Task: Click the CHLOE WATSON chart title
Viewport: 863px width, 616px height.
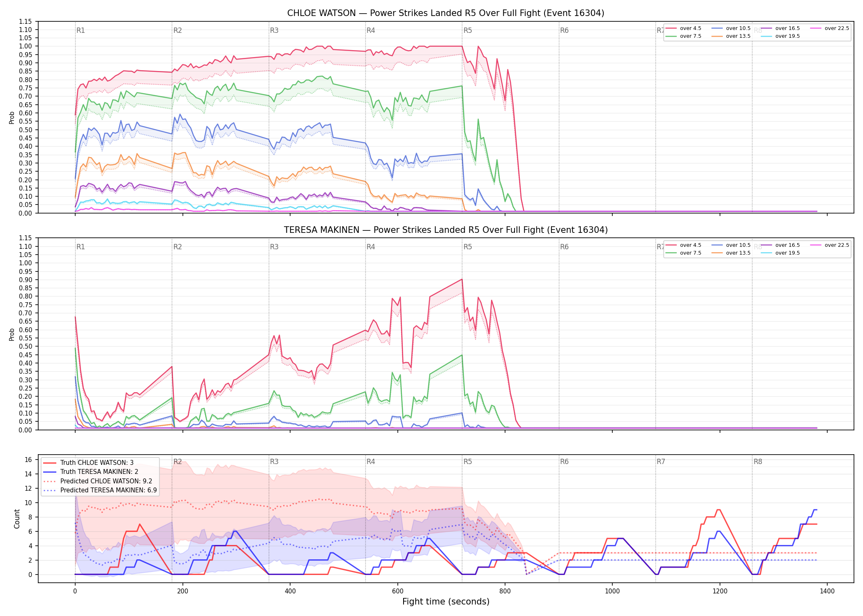Action: click(x=445, y=13)
